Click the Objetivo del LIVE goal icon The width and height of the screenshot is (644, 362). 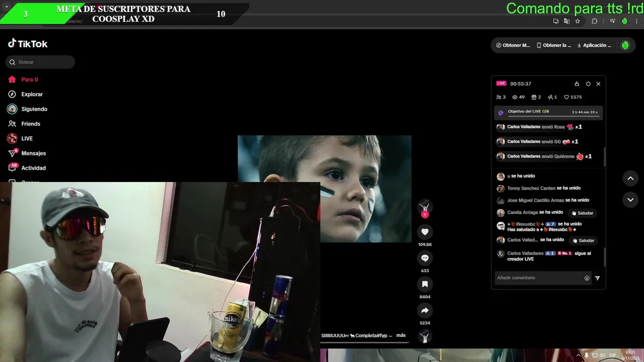pos(501,113)
